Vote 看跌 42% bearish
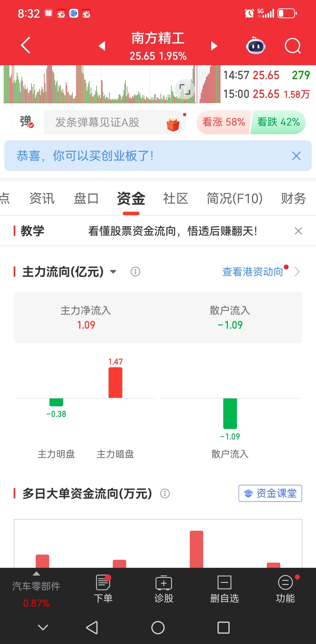Image resolution: width=316 pixels, height=644 pixels. click(278, 122)
